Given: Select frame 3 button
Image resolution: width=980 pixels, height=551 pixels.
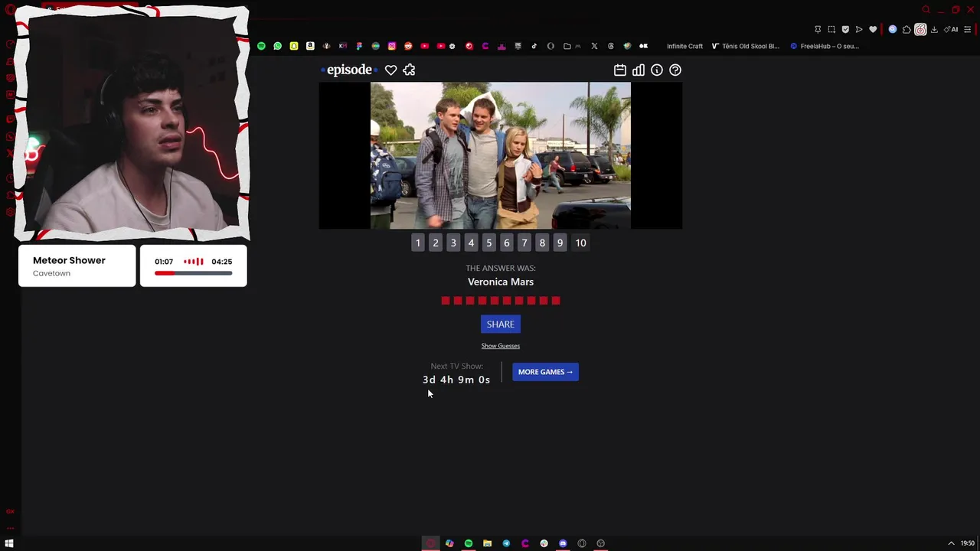Looking at the screenshot, I should click(453, 243).
